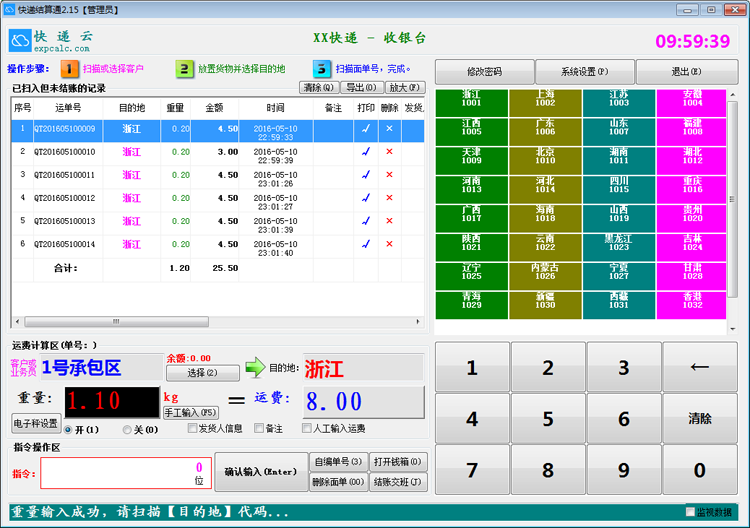The height and width of the screenshot is (528, 750).
Task: Click 结账交班(J) button
Action: 397,482
